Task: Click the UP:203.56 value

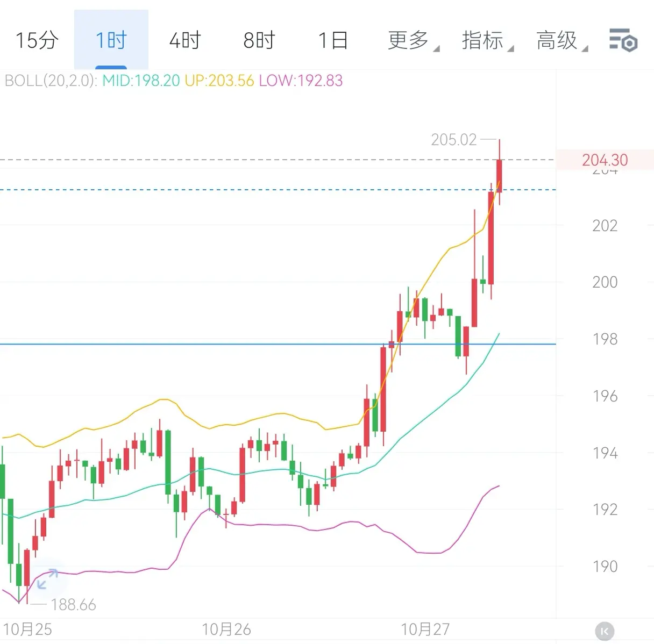Action: [x=219, y=81]
